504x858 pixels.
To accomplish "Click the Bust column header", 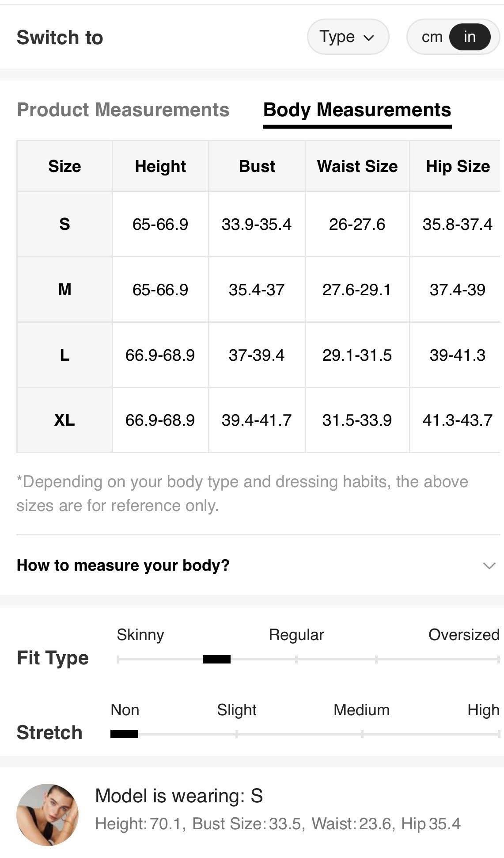I will (x=257, y=166).
